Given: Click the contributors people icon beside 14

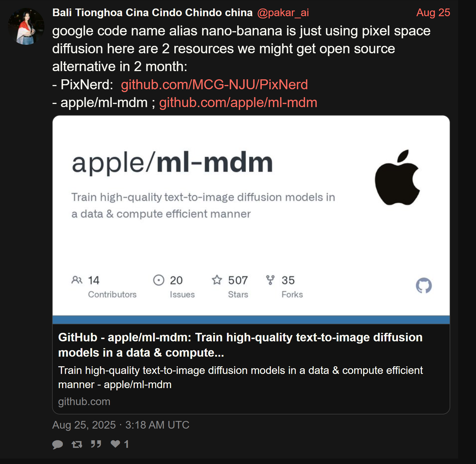Looking at the screenshot, I should point(77,280).
